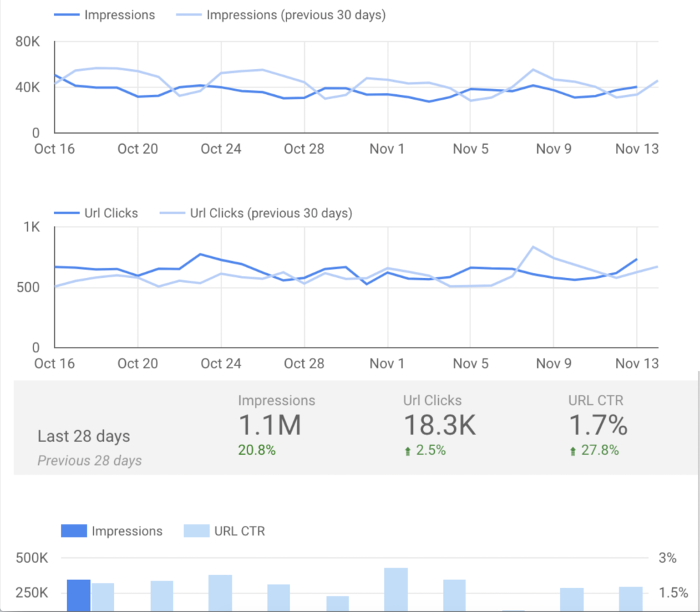Click 'Oct 20' on the Url Clicks chart axis
Image resolution: width=700 pixels, height=612 pixels.
click(x=137, y=363)
